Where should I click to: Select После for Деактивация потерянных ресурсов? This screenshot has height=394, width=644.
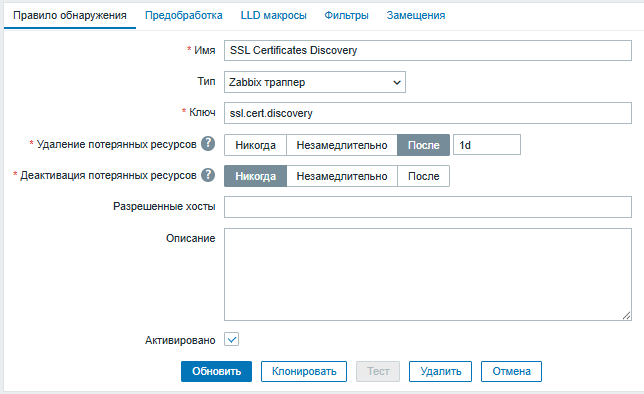[423, 176]
